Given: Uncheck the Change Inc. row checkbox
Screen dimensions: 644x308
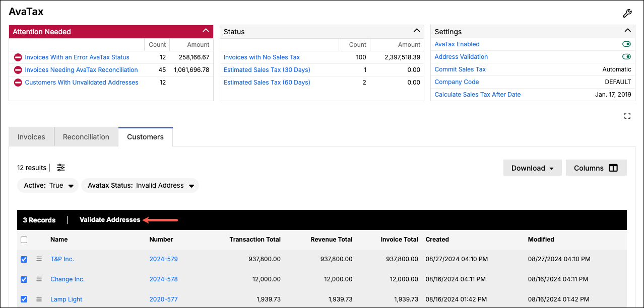Looking at the screenshot, I should click(x=24, y=279).
